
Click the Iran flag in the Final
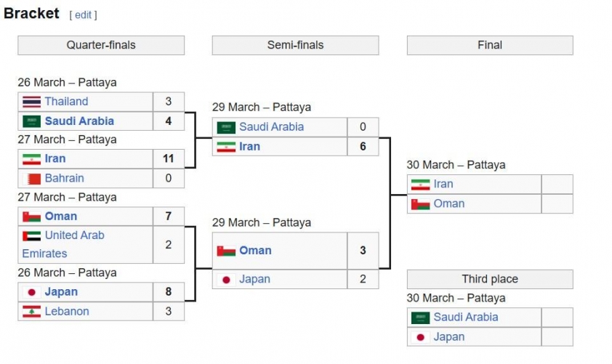pos(420,184)
